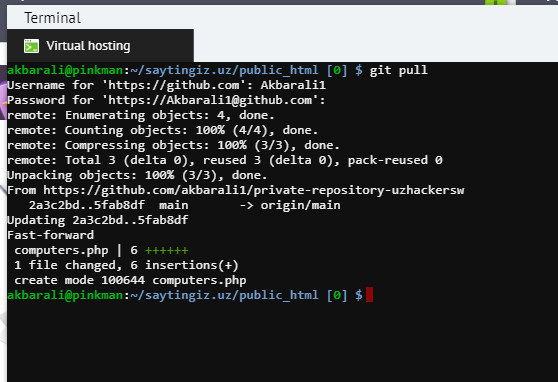The height and width of the screenshot is (382, 558).
Task: Click the Terminal panel title
Action: pyautogui.click(x=53, y=18)
